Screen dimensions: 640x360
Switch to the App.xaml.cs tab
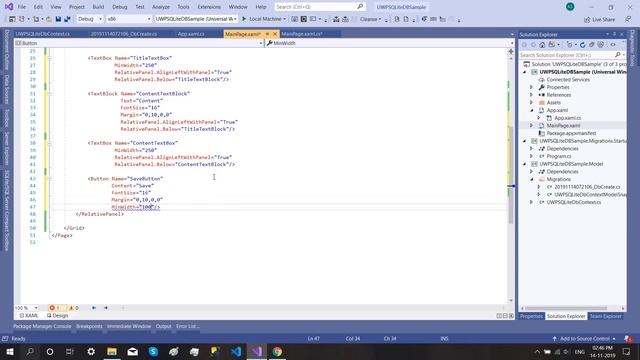(x=191, y=34)
